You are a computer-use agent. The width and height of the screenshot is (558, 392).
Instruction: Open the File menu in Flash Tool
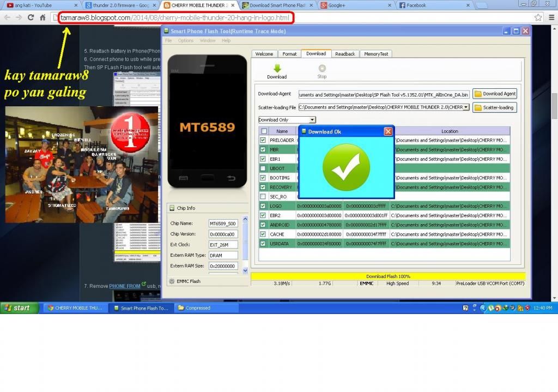click(x=168, y=40)
